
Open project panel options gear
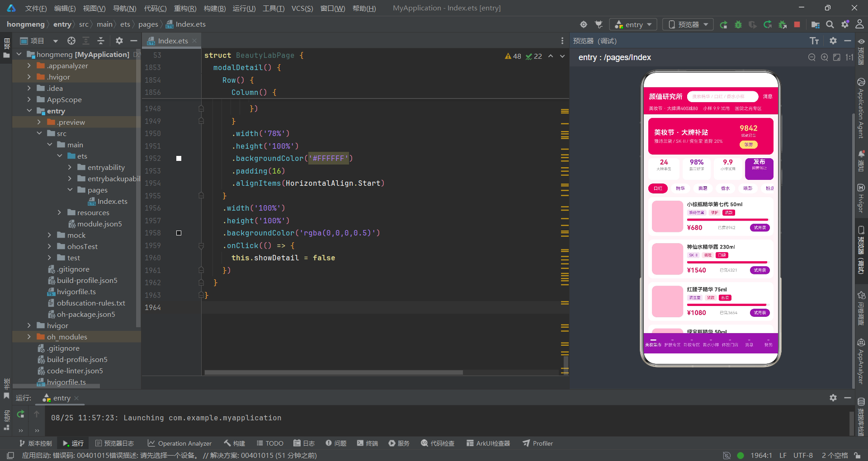pyautogui.click(x=119, y=41)
